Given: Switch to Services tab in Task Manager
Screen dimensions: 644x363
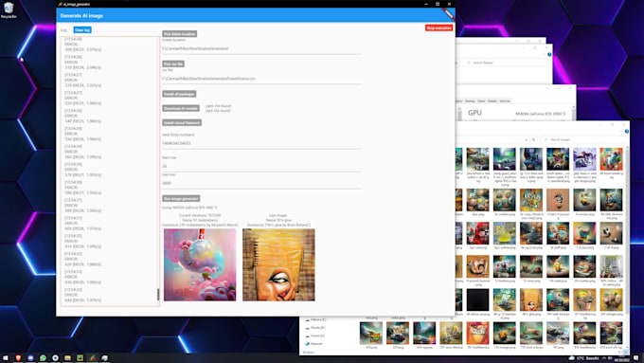Looking at the screenshot, I should coord(505,101).
